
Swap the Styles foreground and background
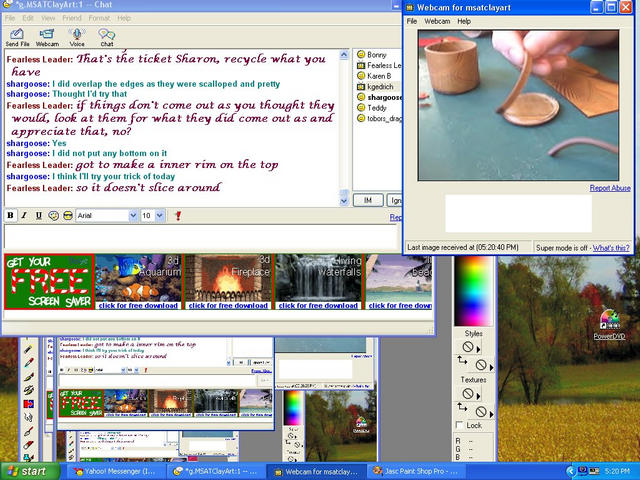(462, 360)
